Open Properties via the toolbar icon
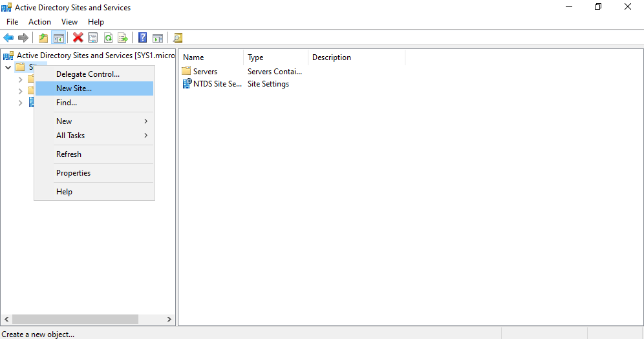Image resolution: width=644 pixels, height=339 pixels. click(93, 37)
